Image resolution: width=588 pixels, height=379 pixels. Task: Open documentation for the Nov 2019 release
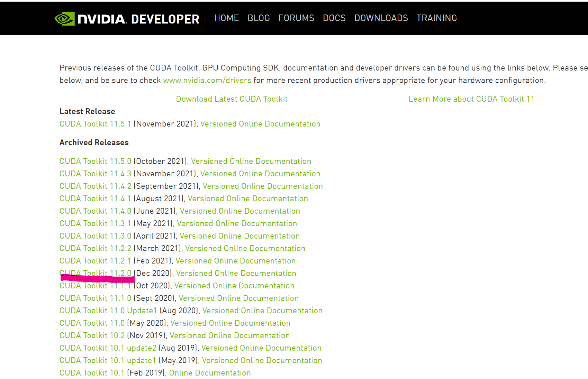pos(229,335)
